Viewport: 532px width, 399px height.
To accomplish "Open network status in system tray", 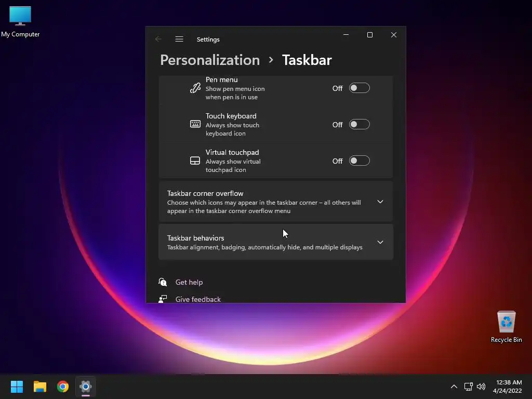I will pos(469,387).
